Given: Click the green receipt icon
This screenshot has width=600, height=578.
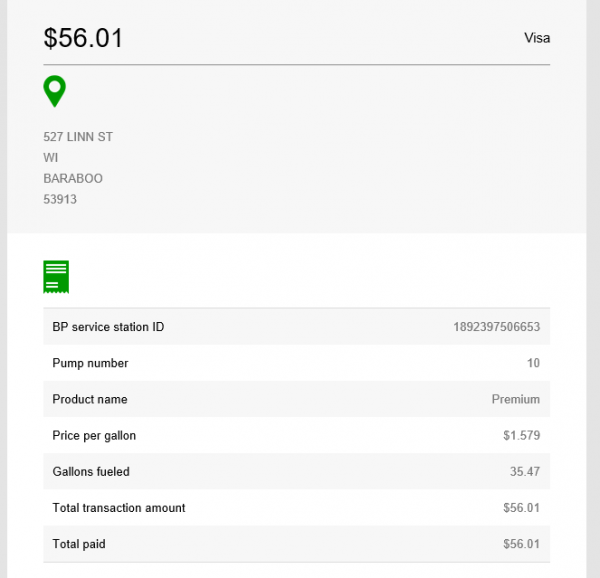Looking at the screenshot, I should tap(56, 276).
